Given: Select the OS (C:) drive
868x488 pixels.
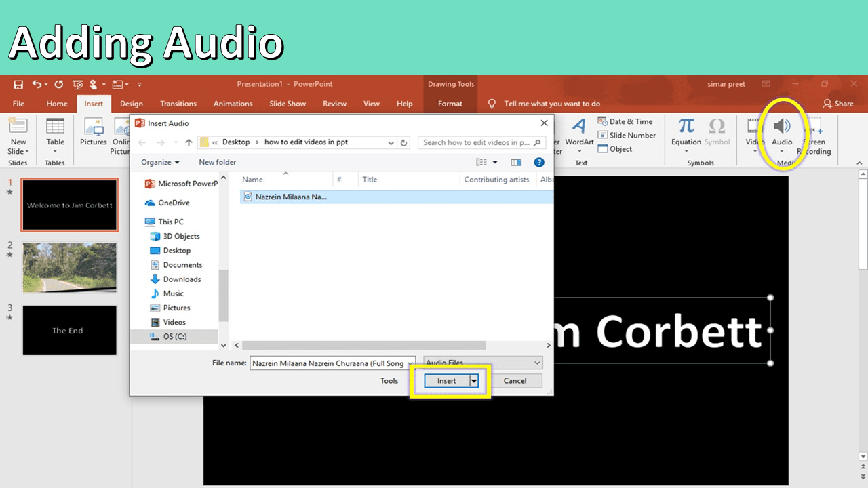Looking at the screenshot, I should pos(168,336).
